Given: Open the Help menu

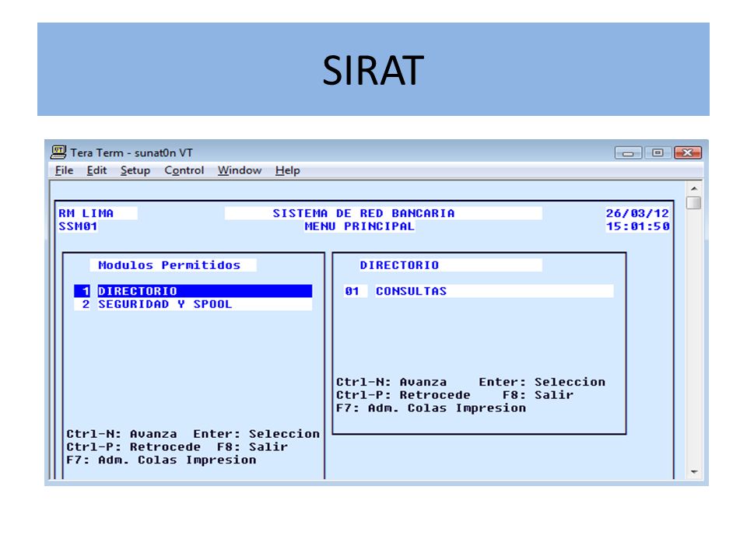Looking at the screenshot, I should tap(288, 170).
